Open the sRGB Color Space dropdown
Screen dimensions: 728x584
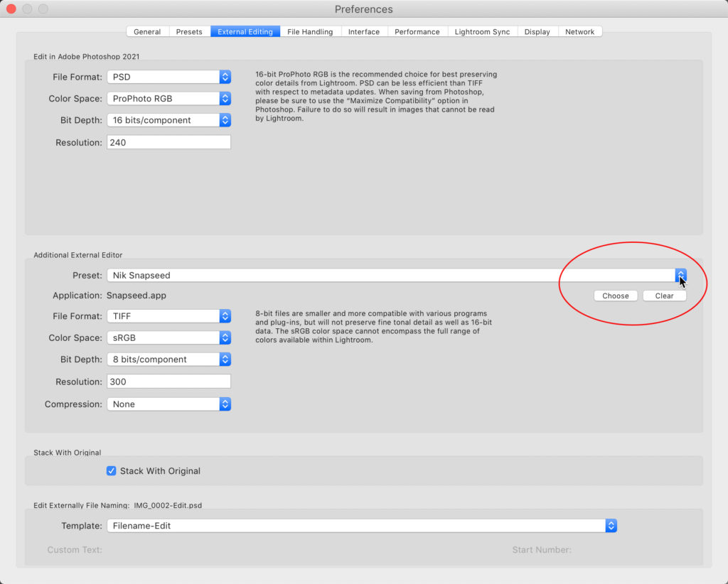click(168, 337)
